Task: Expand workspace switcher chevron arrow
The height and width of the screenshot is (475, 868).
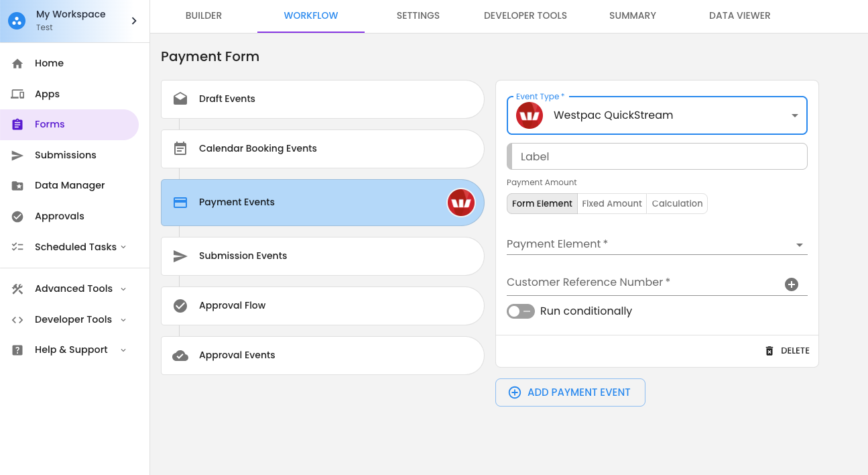Action: 134,21
